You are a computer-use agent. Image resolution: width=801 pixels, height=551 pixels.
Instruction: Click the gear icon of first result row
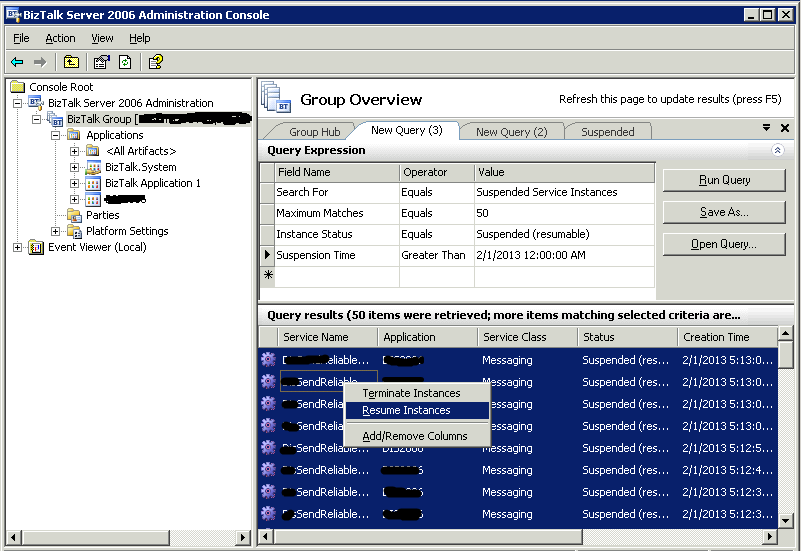[268, 360]
